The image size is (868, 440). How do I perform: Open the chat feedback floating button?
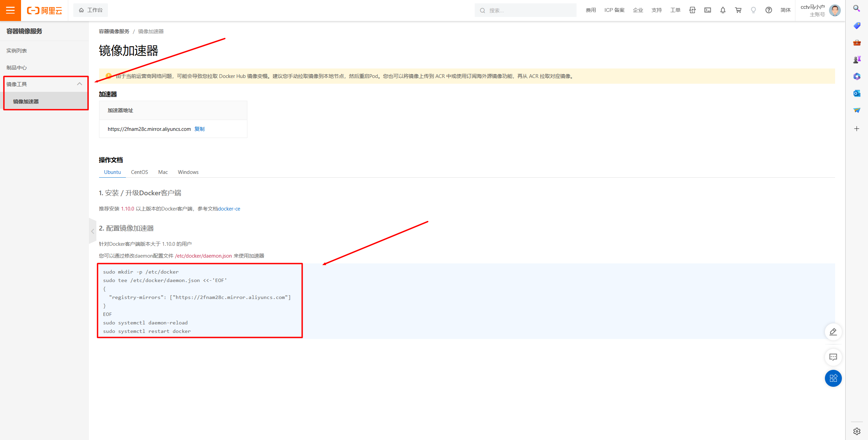tap(833, 357)
